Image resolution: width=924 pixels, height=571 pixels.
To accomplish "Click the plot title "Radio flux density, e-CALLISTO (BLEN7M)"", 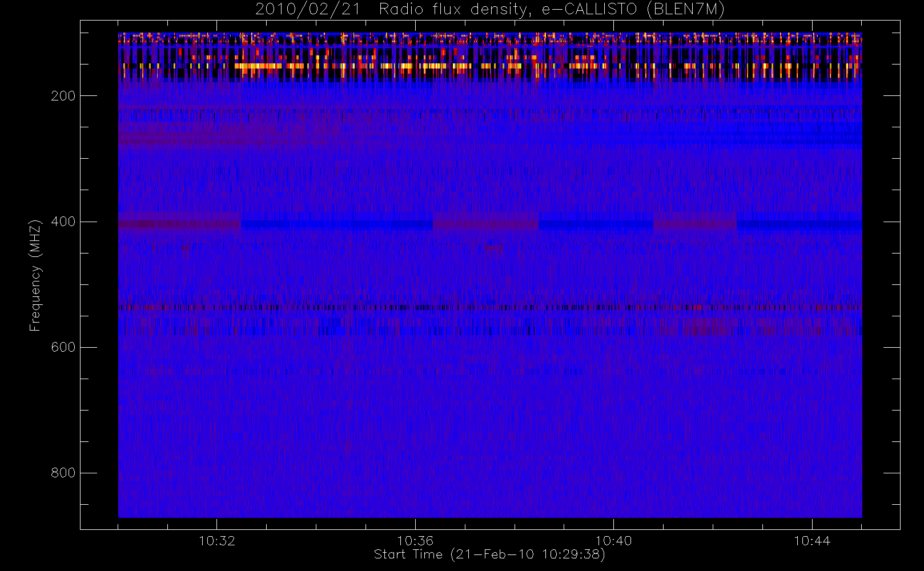I will [552, 10].
